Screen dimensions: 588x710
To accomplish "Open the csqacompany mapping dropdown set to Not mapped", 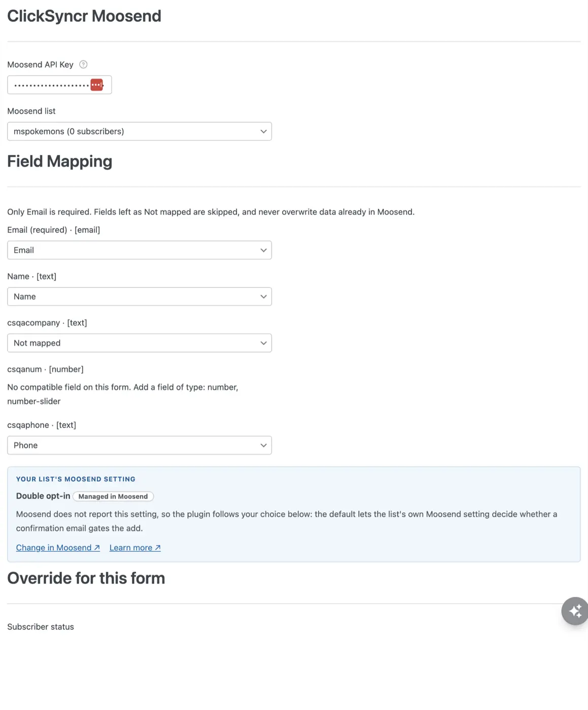I will (x=140, y=343).
